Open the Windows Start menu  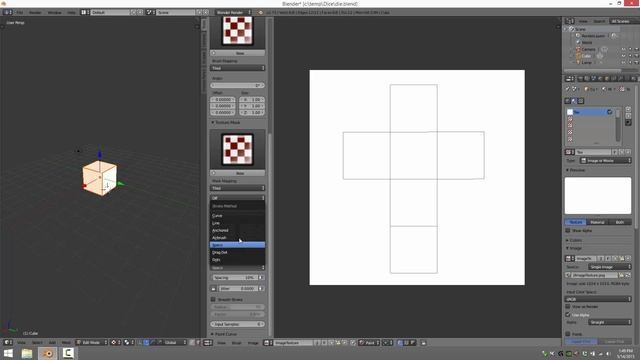(x=8, y=353)
